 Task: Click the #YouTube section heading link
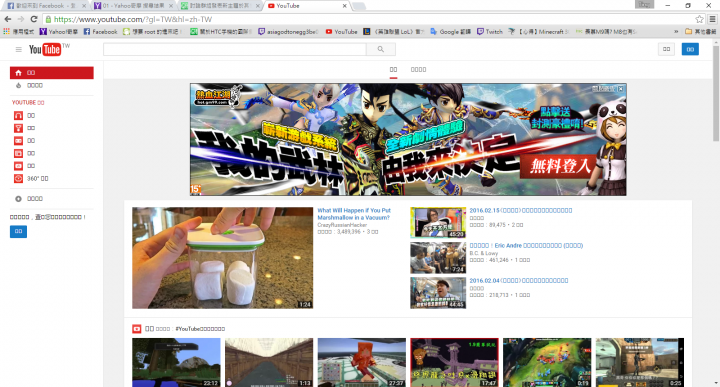(x=200, y=329)
